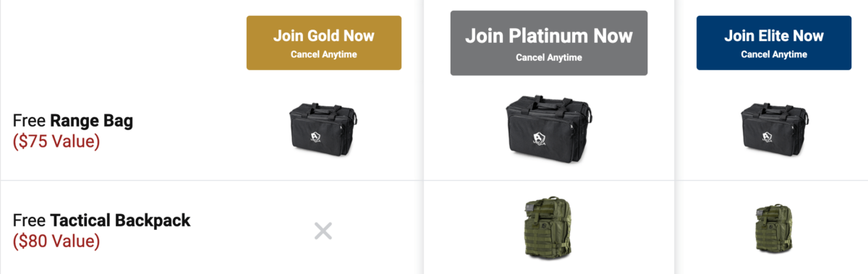The width and height of the screenshot is (868, 274).
Task: Click Cancel Anytime under Join Gold Now
Action: click(324, 54)
